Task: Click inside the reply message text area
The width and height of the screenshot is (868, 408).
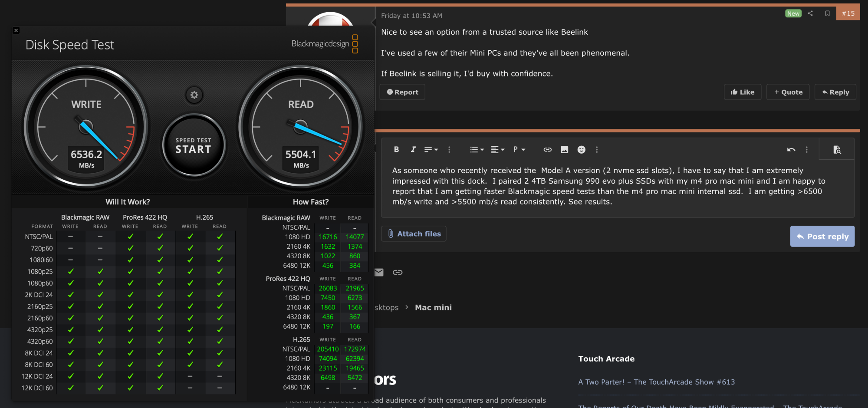Action: tap(618, 186)
